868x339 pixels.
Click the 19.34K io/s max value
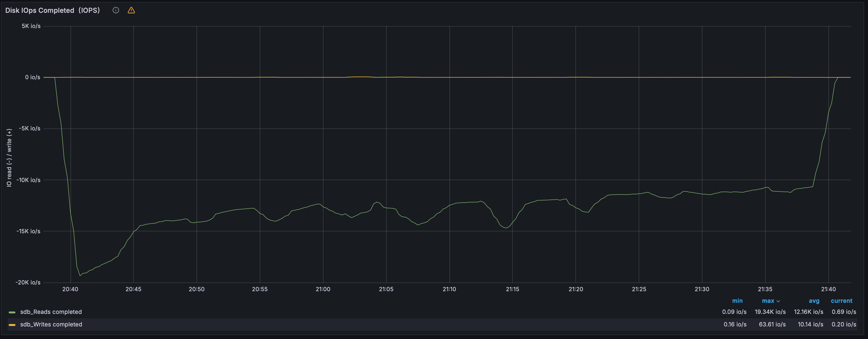click(770, 312)
